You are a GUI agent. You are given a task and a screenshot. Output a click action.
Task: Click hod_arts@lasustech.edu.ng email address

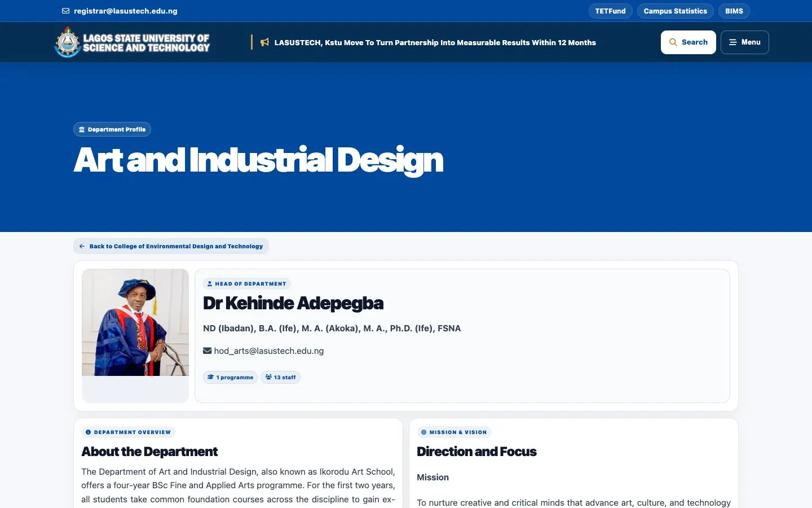(x=269, y=351)
